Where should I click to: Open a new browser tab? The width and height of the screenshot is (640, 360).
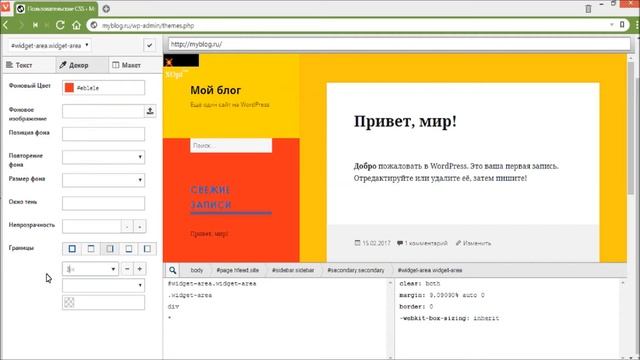pyautogui.click(x=106, y=9)
